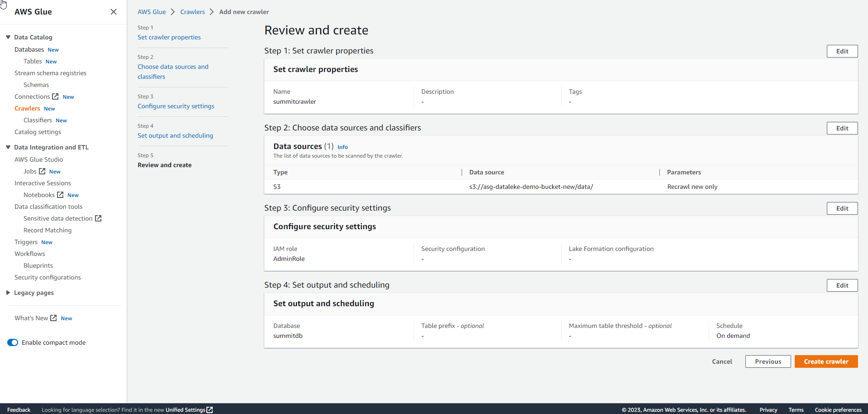Open Security configurations in the sidebar
This screenshot has height=414, width=868.
[x=48, y=277]
